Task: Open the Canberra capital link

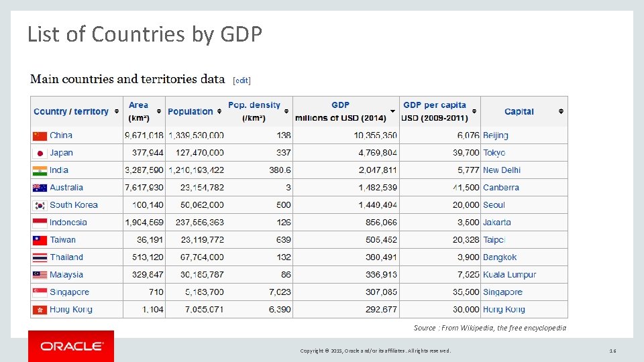Action: point(500,188)
